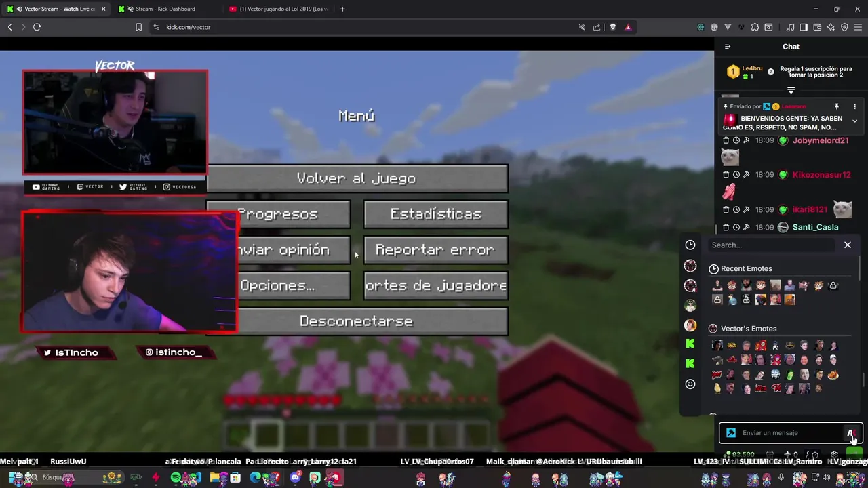Select the smiley emoji category
The image size is (868, 488).
pyautogui.click(x=690, y=384)
